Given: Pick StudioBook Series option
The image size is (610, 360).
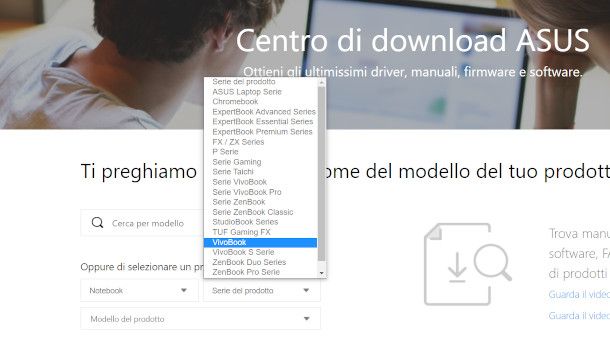Looking at the screenshot, I should pyautogui.click(x=260, y=222).
